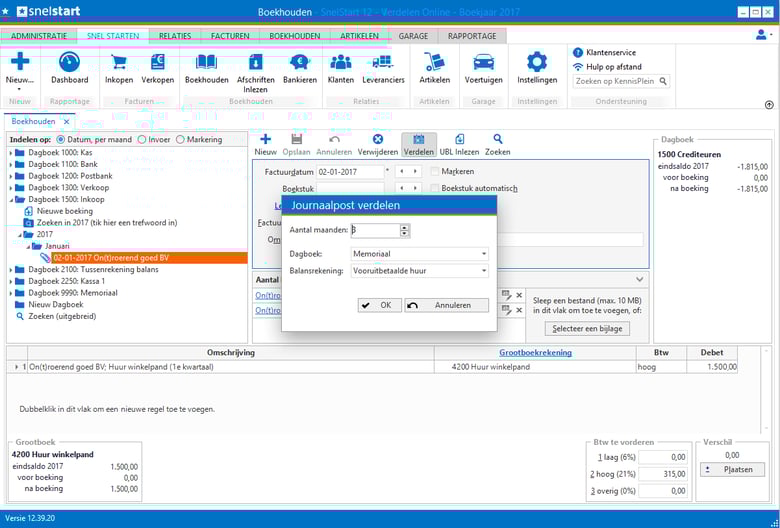This screenshot has width=780, height=528.
Task: Open Inkopen shopping cart icon
Action: pyautogui.click(x=119, y=62)
